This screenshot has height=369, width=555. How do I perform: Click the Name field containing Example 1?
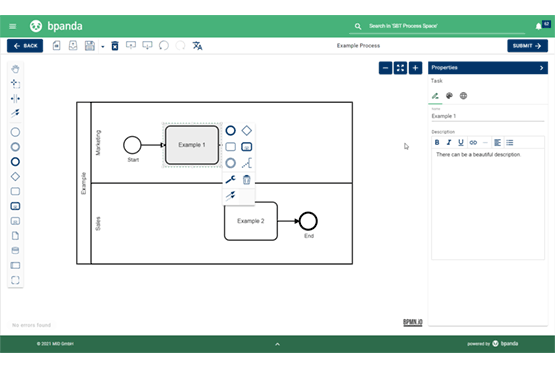coord(488,116)
